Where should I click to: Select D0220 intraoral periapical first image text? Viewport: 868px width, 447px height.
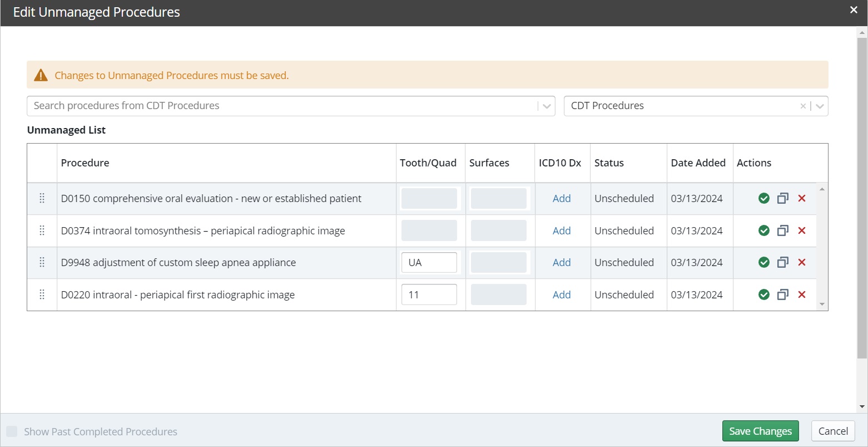178,294
